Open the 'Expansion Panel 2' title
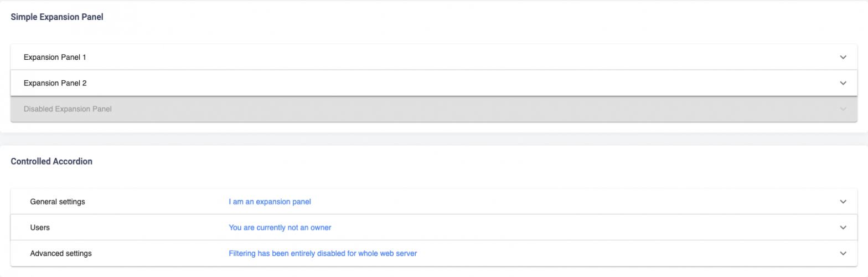The width and height of the screenshot is (868, 277). [x=55, y=83]
